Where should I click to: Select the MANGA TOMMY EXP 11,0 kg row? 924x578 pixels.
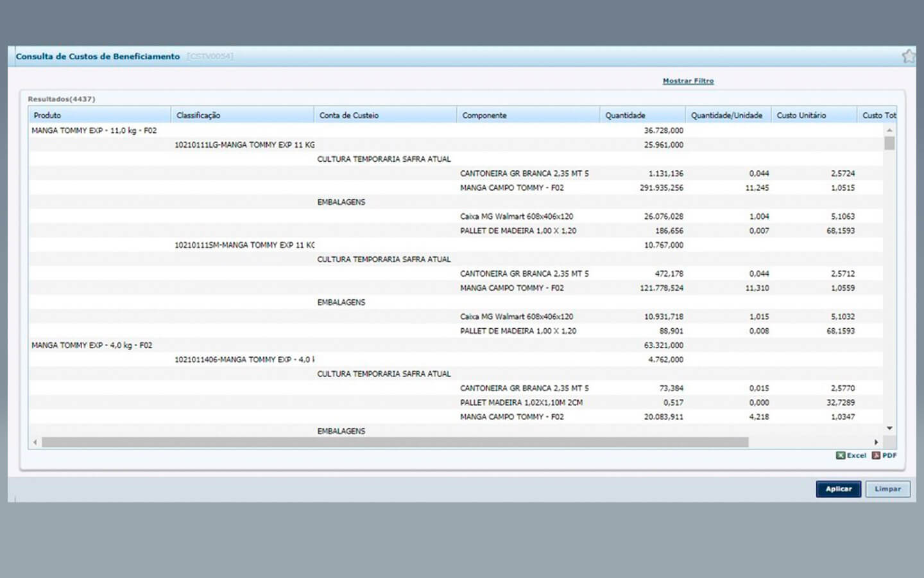[x=94, y=130]
